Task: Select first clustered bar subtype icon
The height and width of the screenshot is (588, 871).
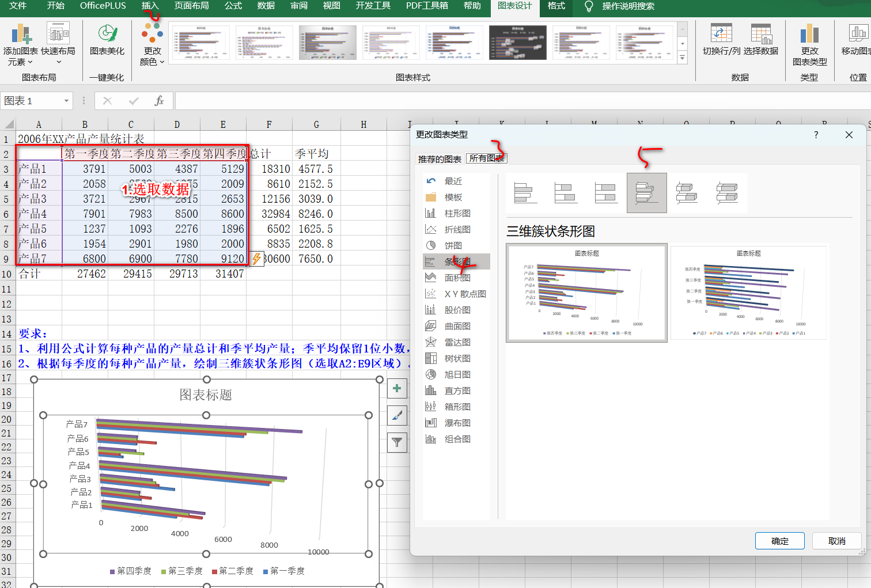Action: (x=525, y=193)
